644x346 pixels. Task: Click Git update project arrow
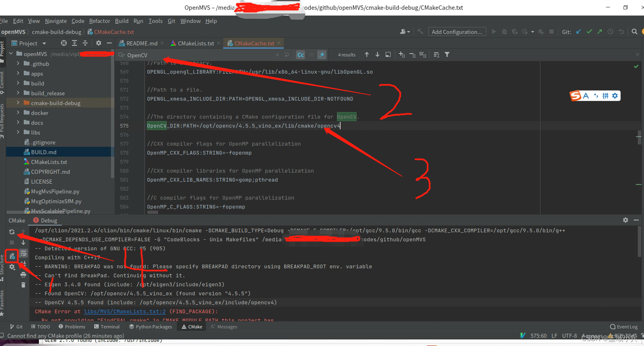pyautogui.click(x=578, y=31)
